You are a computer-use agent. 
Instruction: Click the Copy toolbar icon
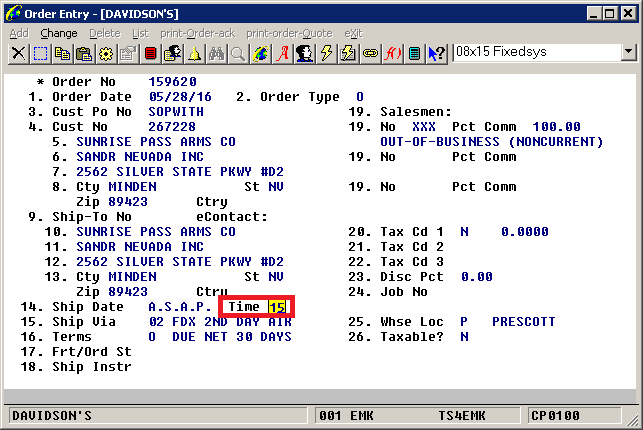[62, 54]
